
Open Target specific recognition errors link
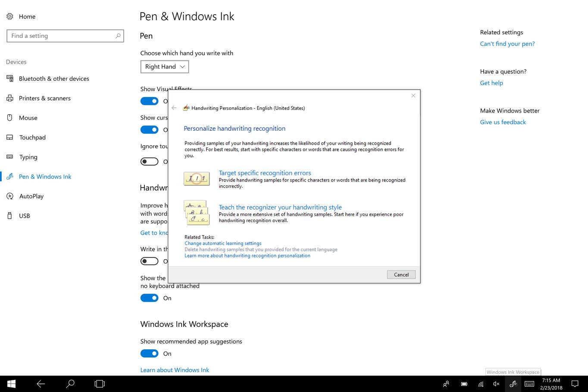[x=265, y=173]
